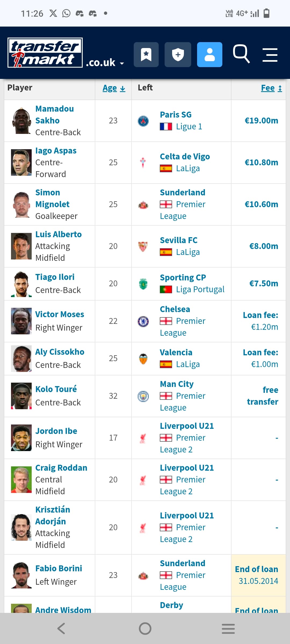
Task: Open the bookmark watchlist icon
Action: [x=146, y=54]
